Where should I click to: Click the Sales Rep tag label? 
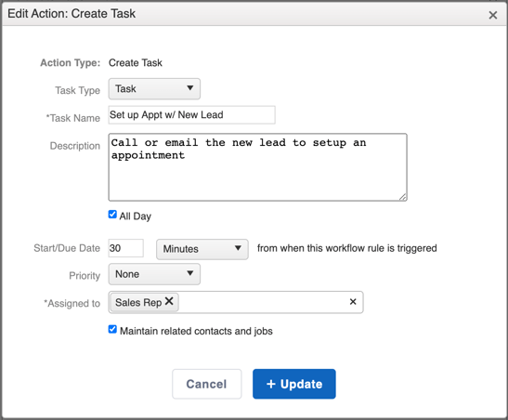138,302
